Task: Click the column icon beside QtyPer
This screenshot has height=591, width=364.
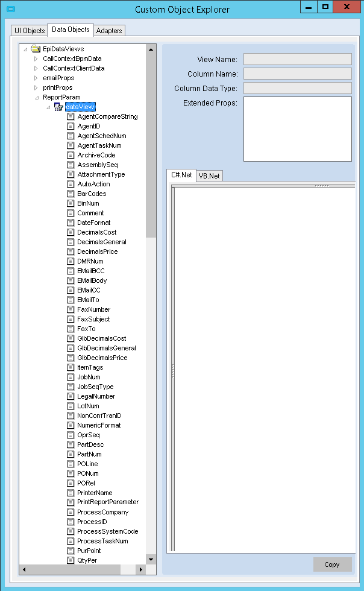Action: tap(71, 560)
